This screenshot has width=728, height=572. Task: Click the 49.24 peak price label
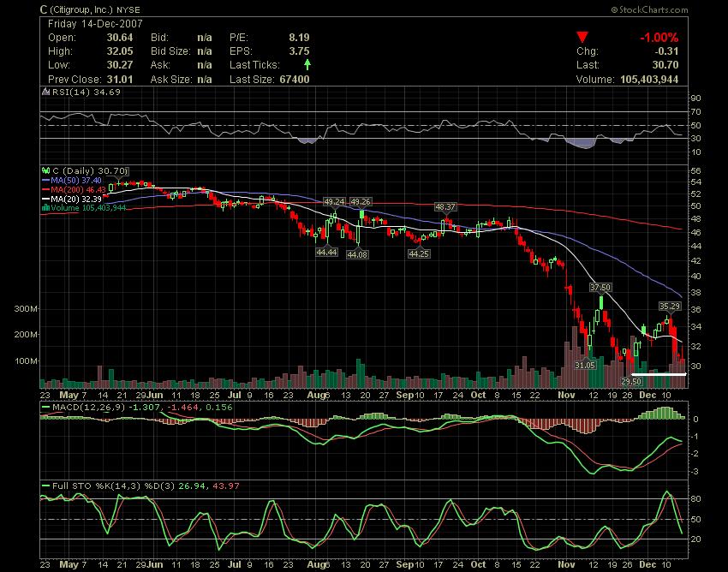point(334,201)
